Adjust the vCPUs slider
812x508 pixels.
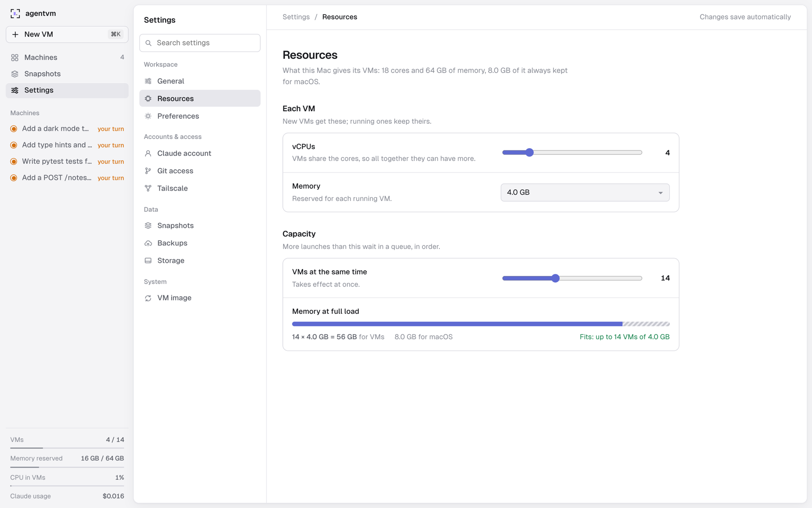pyautogui.click(x=572, y=153)
